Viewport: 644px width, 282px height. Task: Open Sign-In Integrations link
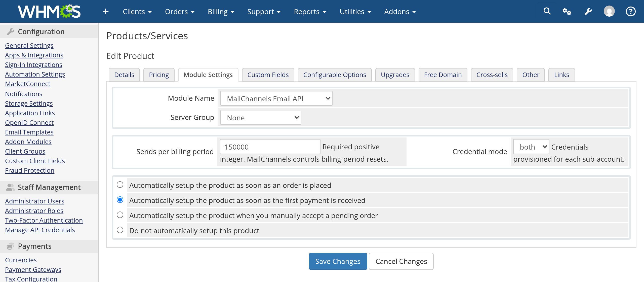click(34, 65)
